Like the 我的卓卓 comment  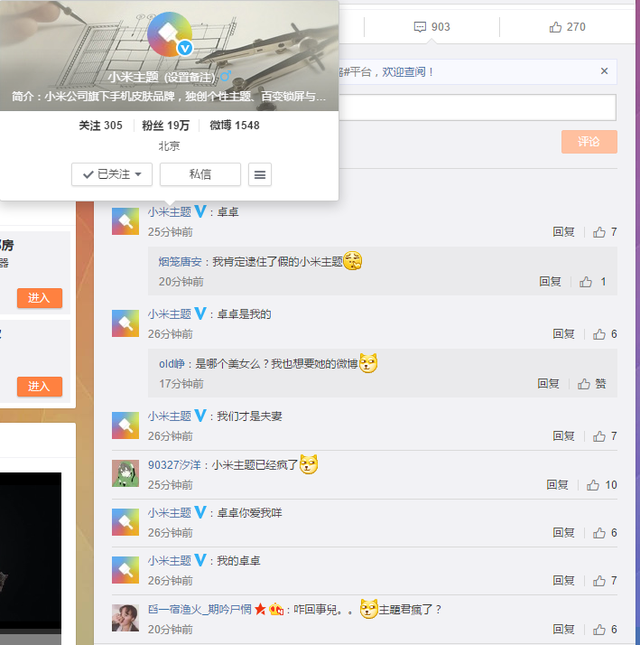(605, 580)
